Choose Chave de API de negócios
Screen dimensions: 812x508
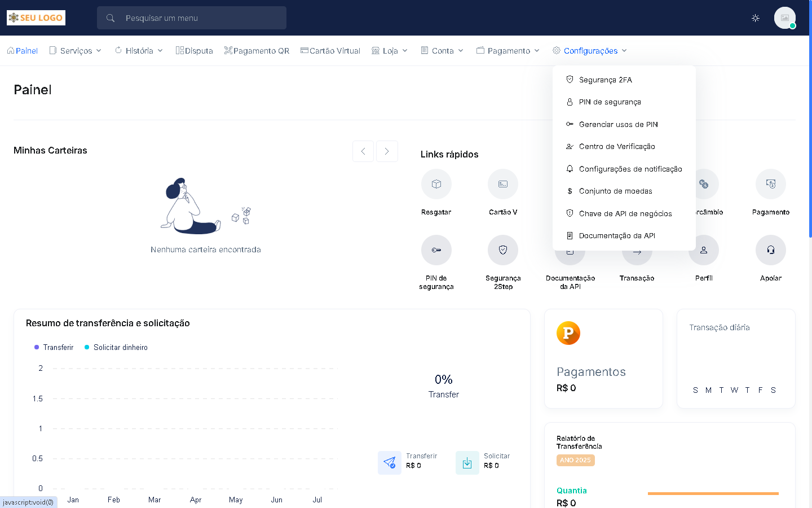625,214
